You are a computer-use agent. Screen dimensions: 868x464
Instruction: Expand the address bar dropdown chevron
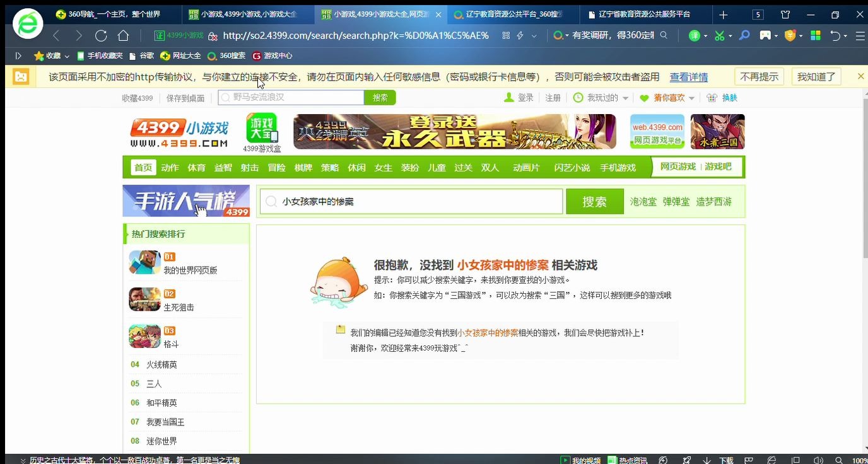coord(534,36)
